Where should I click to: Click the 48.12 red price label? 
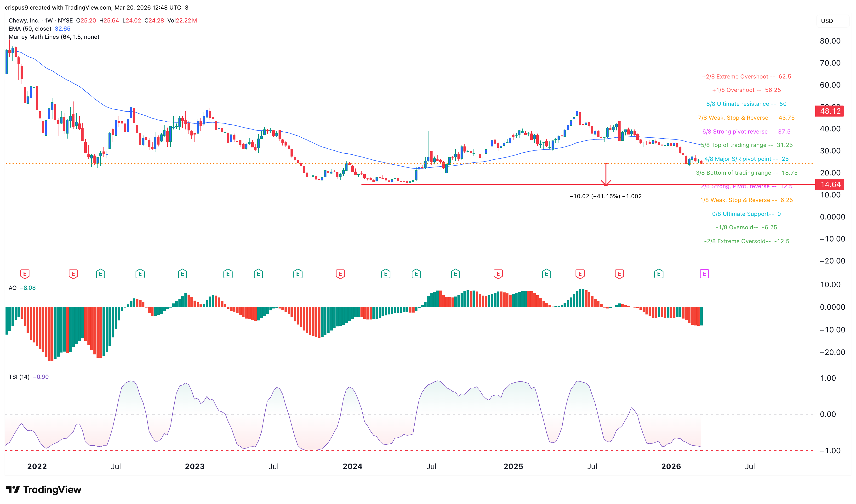(x=829, y=111)
